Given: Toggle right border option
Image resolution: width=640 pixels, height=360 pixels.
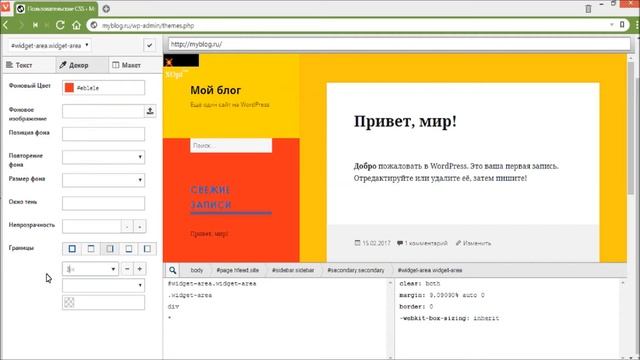Looking at the screenshot, I should coord(110,249).
